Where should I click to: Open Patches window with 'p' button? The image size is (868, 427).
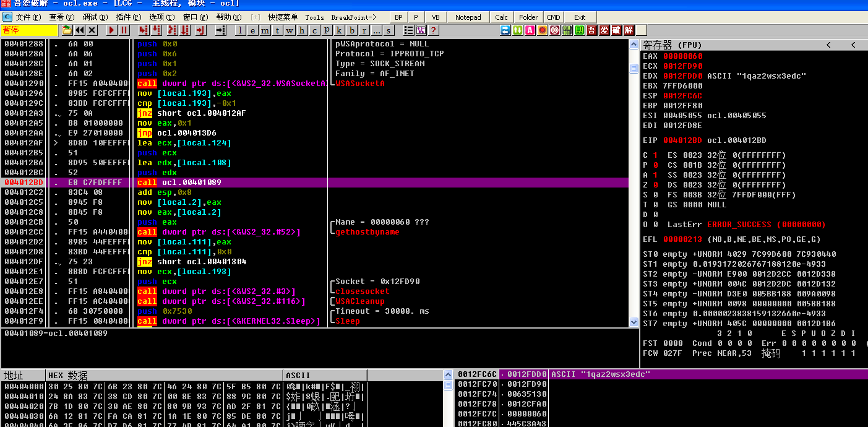327,30
